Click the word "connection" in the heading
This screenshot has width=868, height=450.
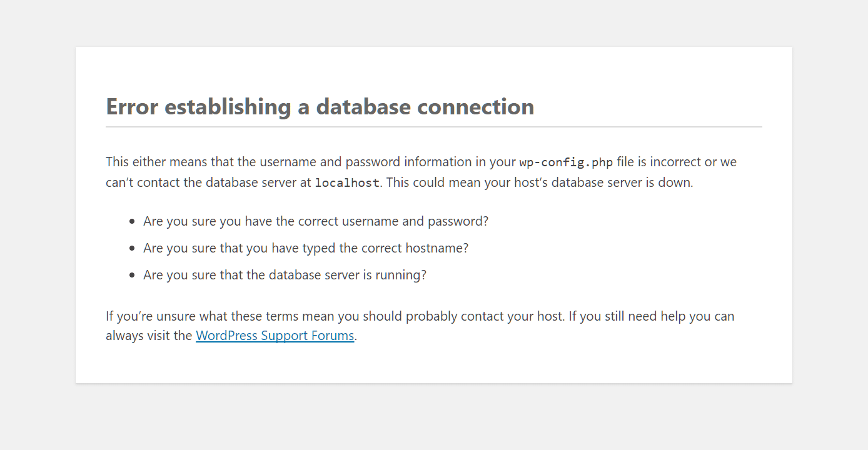click(x=475, y=107)
